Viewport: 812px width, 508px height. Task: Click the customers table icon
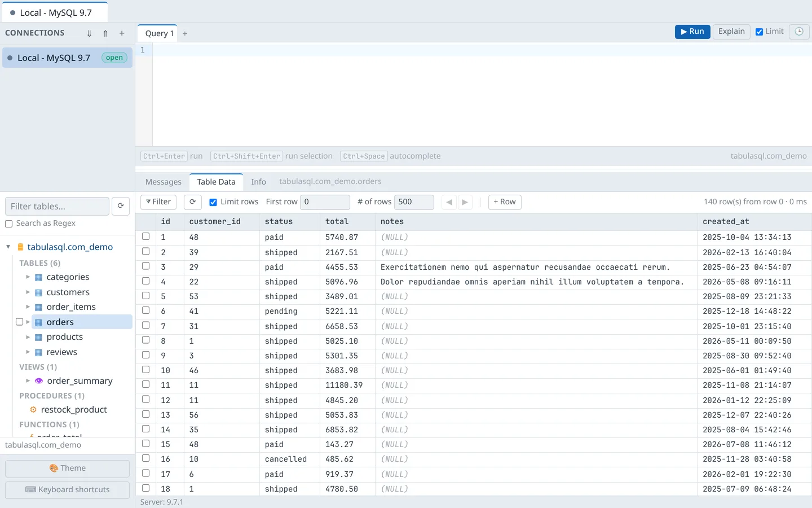click(x=39, y=292)
